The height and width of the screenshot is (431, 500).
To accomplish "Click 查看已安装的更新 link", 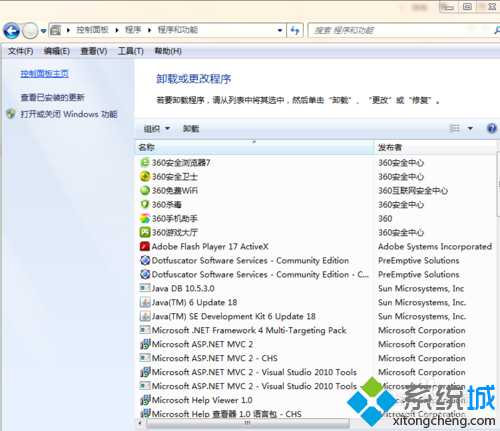I will (x=52, y=97).
